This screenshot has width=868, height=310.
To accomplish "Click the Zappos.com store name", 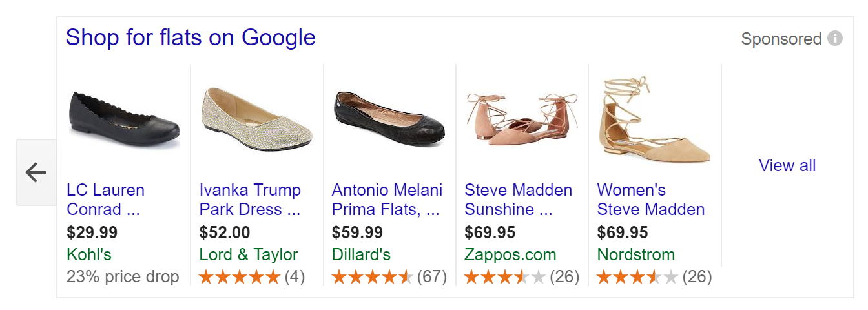I will click(510, 254).
